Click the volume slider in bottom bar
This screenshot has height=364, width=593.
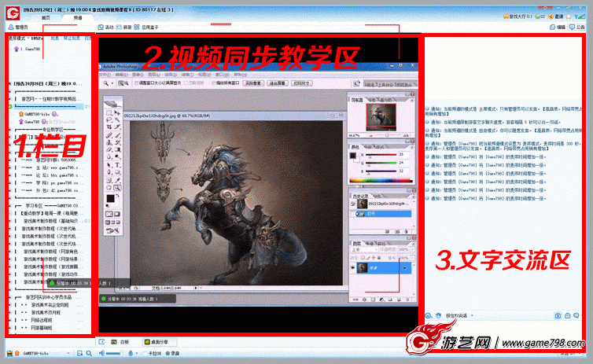pos(113,354)
